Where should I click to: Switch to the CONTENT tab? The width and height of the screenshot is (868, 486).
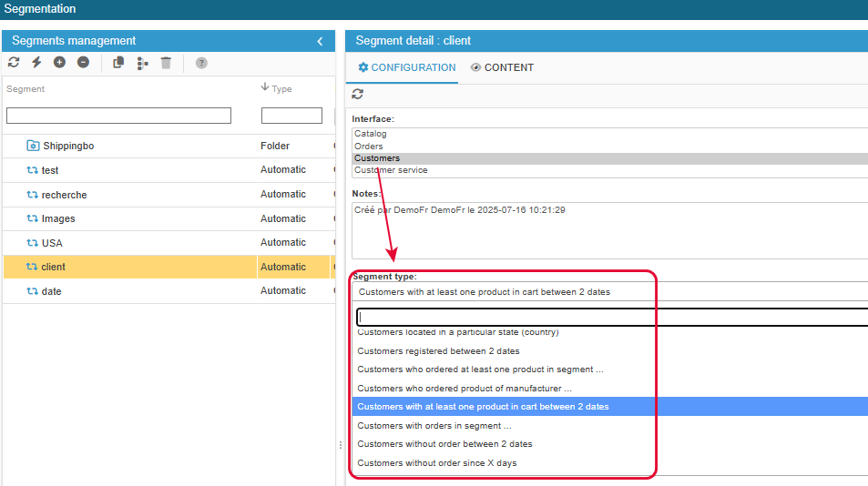click(502, 67)
